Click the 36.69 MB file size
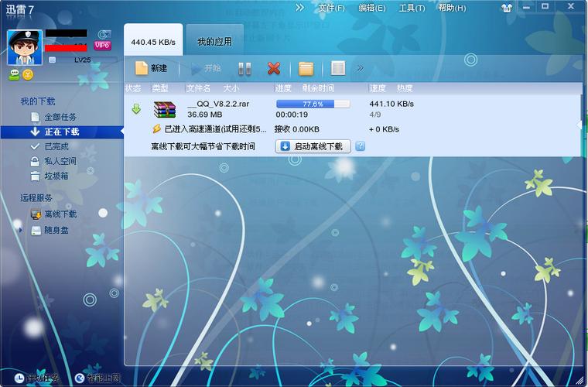The height and width of the screenshot is (387, 588). click(x=205, y=115)
